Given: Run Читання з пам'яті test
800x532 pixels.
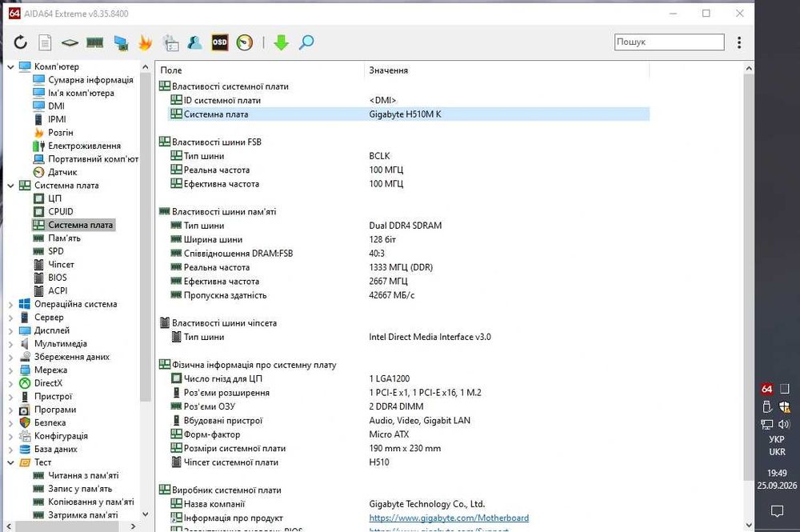Looking at the screenshot, I should 83,475.
